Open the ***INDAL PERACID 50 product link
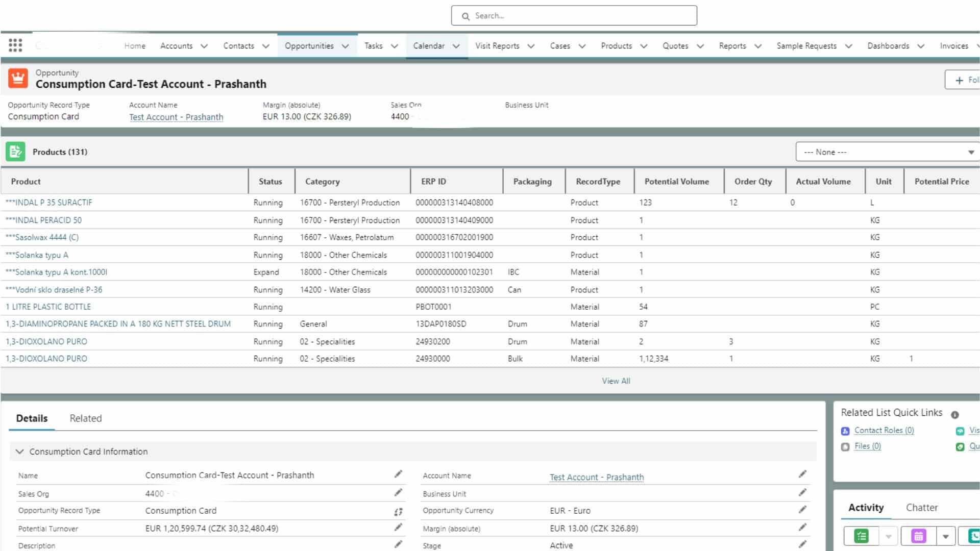This screenshot has height=551, width=980. point(43,220)
